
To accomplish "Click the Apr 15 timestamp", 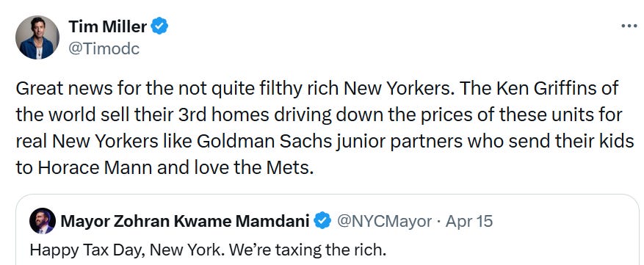I will coord(469,222).
